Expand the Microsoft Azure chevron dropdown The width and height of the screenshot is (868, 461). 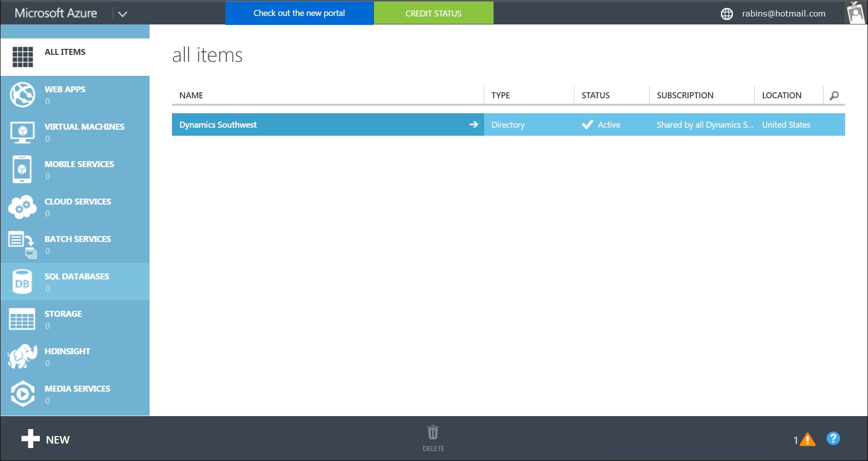pyautogui.click(x=123, y=14)
